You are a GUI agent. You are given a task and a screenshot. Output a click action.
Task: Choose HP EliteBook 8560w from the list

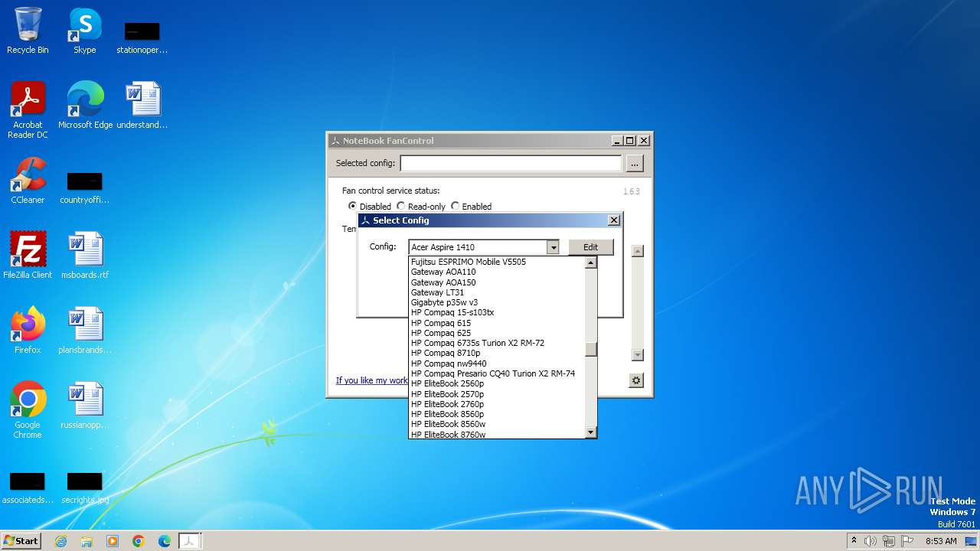[x=497, y=424]
